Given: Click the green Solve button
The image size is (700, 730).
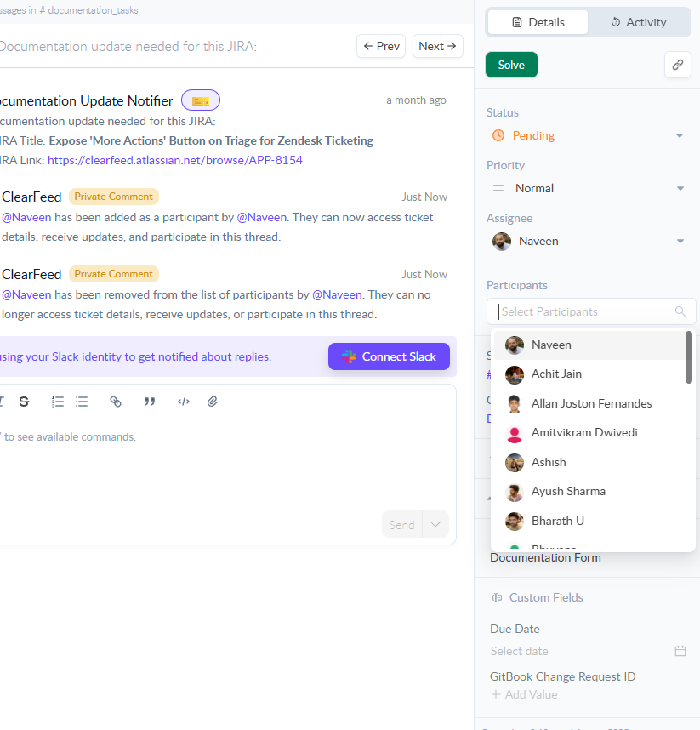Looking at the screenshot, I should point(511,65).
